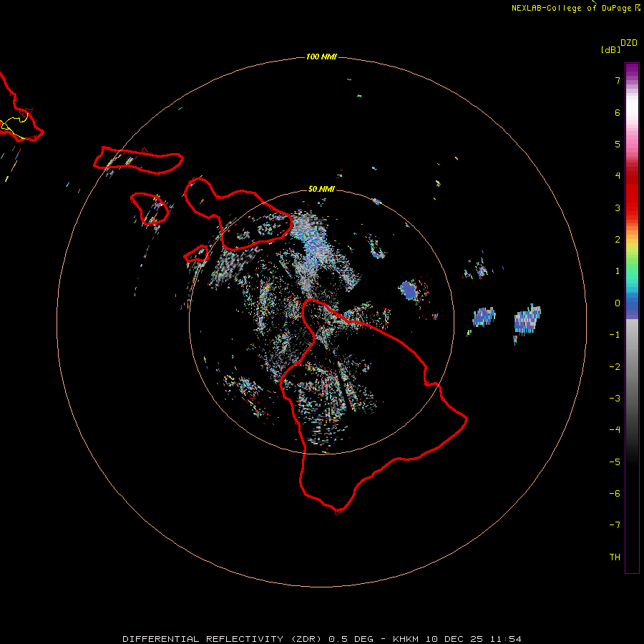This screenshot has height=644, width=644.
Task: Click the 2 value on color scale
Action: [618, 240]
